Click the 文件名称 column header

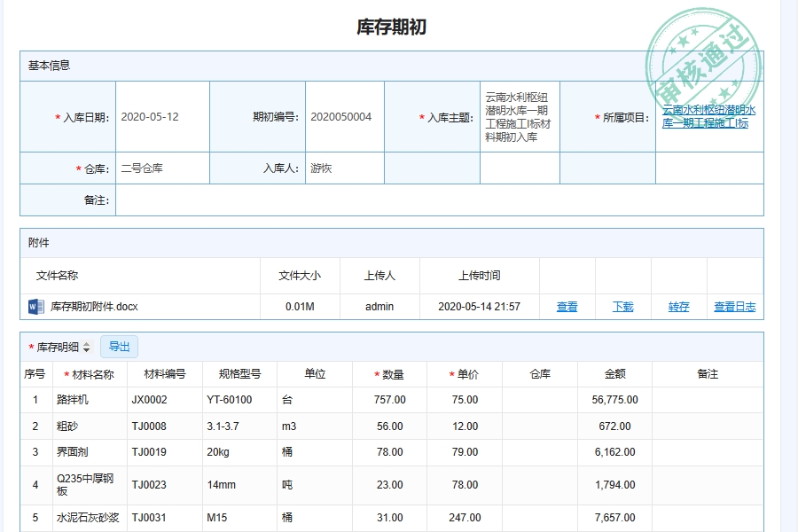point(57,276)
